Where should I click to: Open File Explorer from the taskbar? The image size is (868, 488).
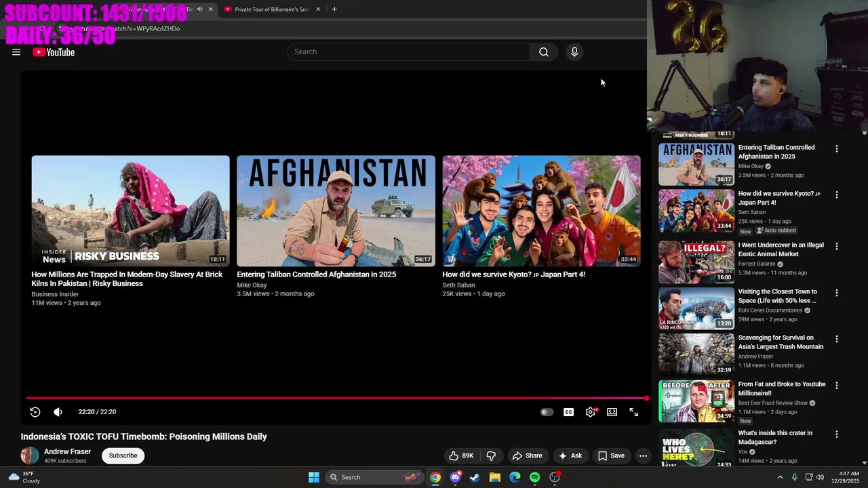pos(495,477)
